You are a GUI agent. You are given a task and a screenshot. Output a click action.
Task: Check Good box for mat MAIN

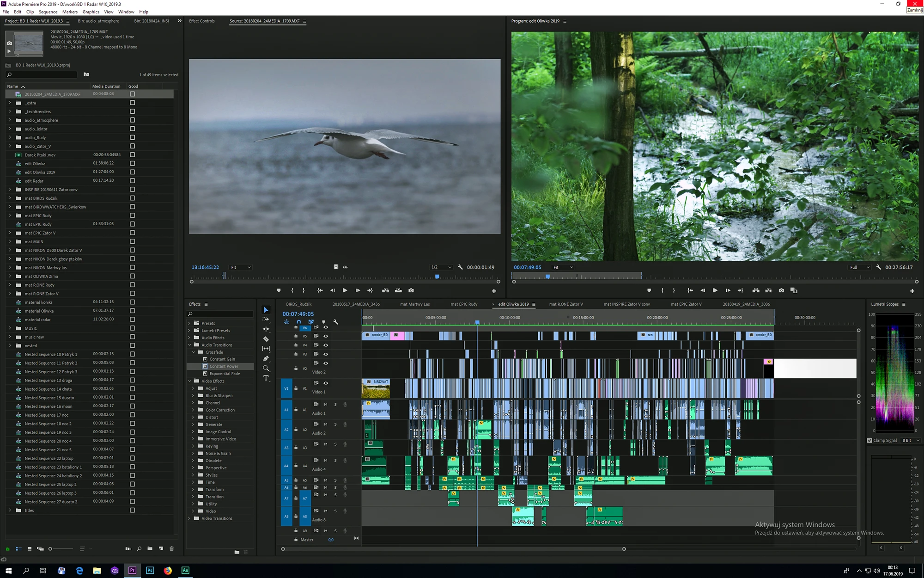click(132, 241)
